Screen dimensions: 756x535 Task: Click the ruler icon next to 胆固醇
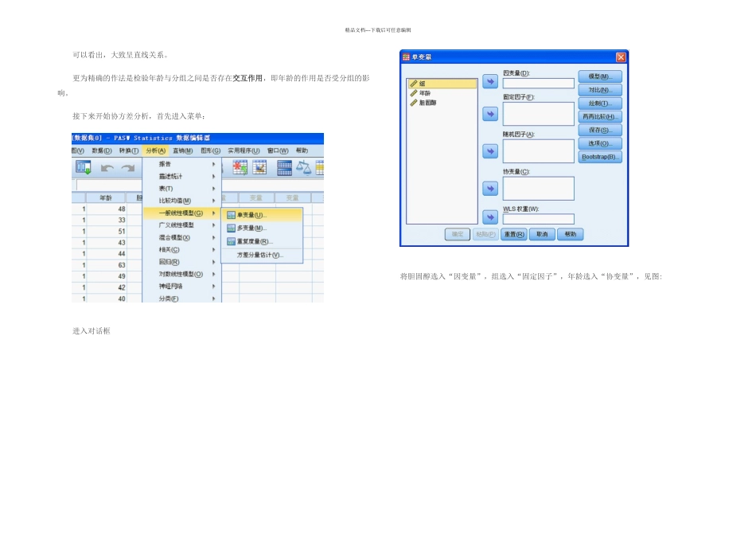tap(414, 103)
